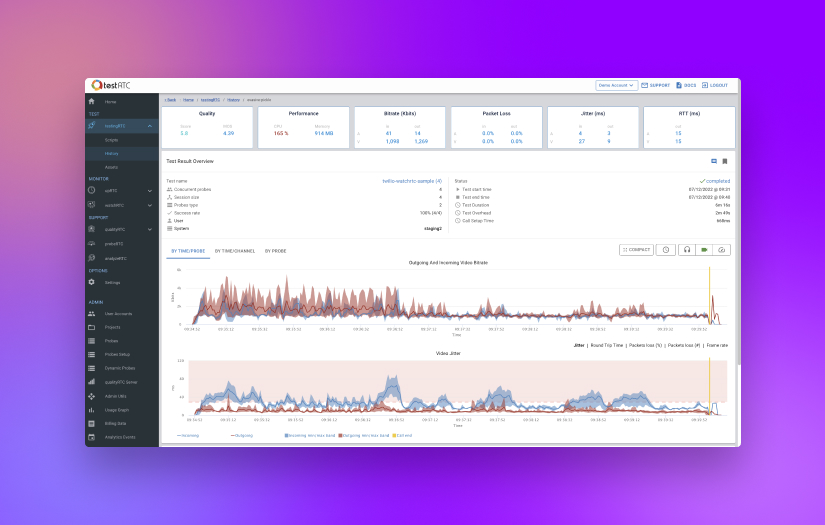This screenshot has height=525, width=825.
Task: Open Assets under testingRTC
Action: [111, 167]
